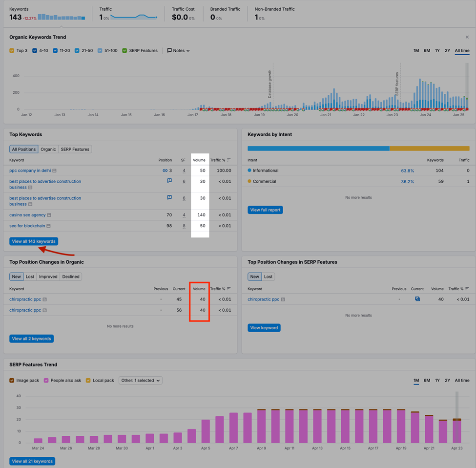Expand the Notes dropdown

pyautogui.click(x=179, y=50)
